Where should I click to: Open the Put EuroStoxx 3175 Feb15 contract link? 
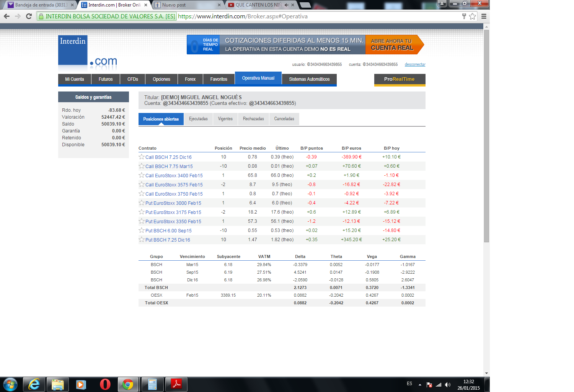pyautogui.click(x=173, y=212)
